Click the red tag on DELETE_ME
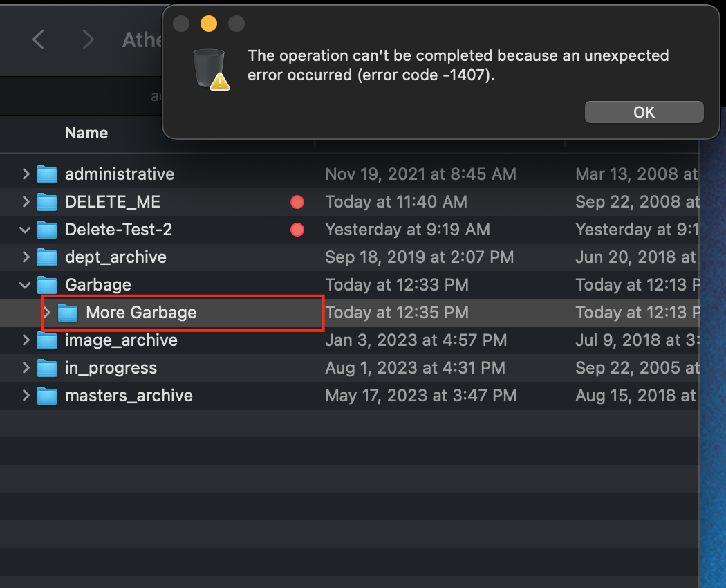Image resolution: width=726 pixels, height=588 pixels. pyautogui.click(x=297, y=202)
